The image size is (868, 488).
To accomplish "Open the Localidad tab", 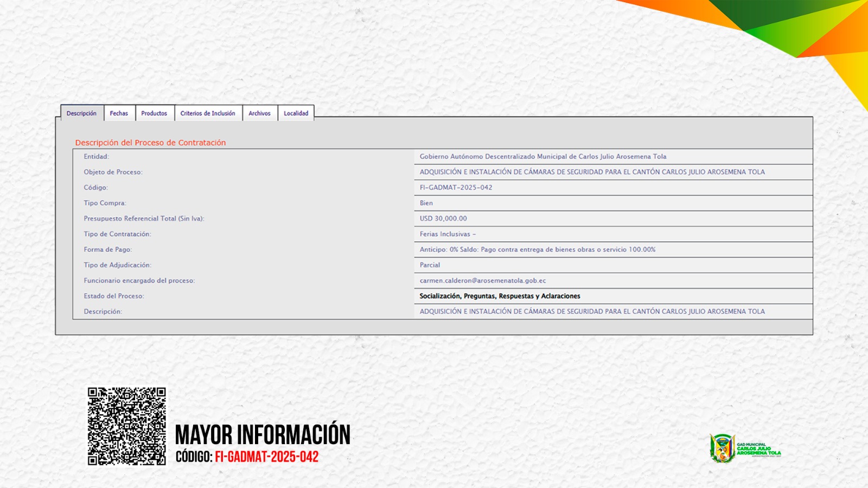I will point(296,113).
